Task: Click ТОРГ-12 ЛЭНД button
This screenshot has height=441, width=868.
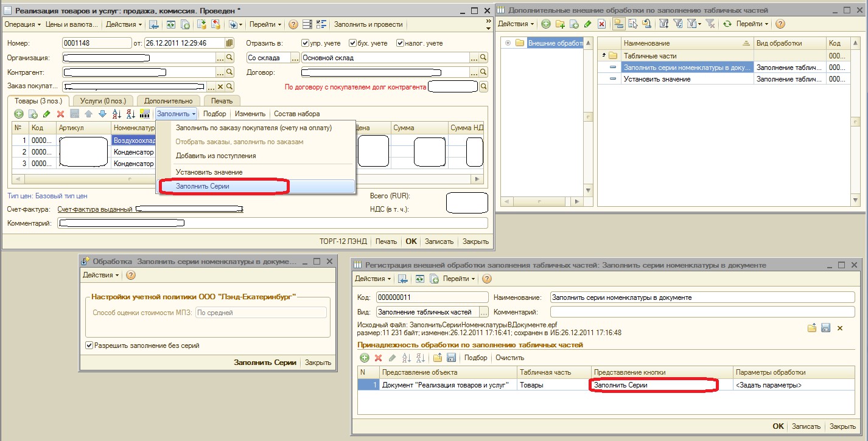Action: (343, 241)
